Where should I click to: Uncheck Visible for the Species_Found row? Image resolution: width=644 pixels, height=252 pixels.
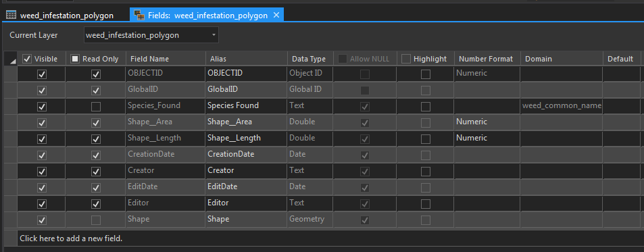(x=41, y=107)
